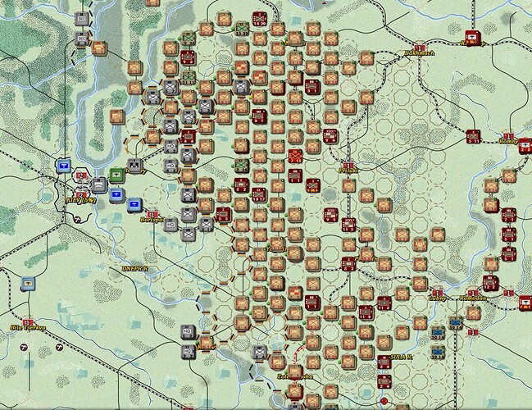Select the gray HQ counter right of Borispol
Screen dimensions: 532x410
(171, 225)
